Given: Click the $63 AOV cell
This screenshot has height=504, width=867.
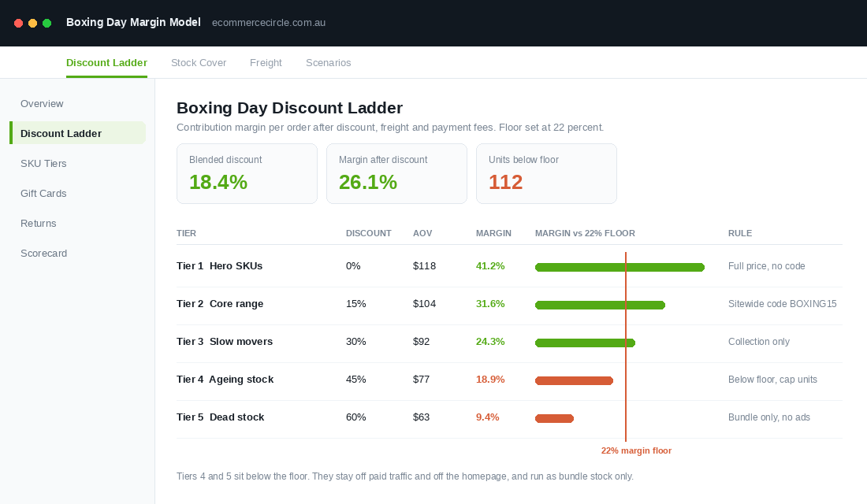Looking at the screenshot, I should coord(422,417).
